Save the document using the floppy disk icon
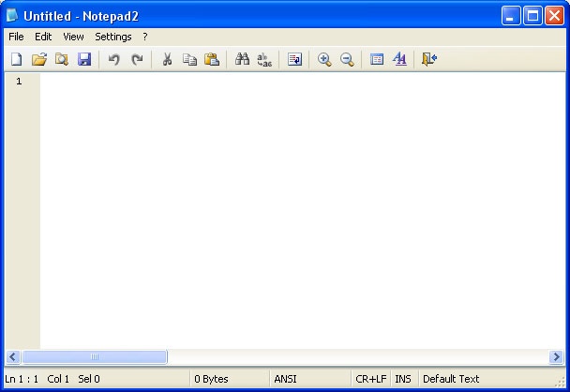Image resolution: width=570 pixels, height=392 pixels. tap(83, 59)
